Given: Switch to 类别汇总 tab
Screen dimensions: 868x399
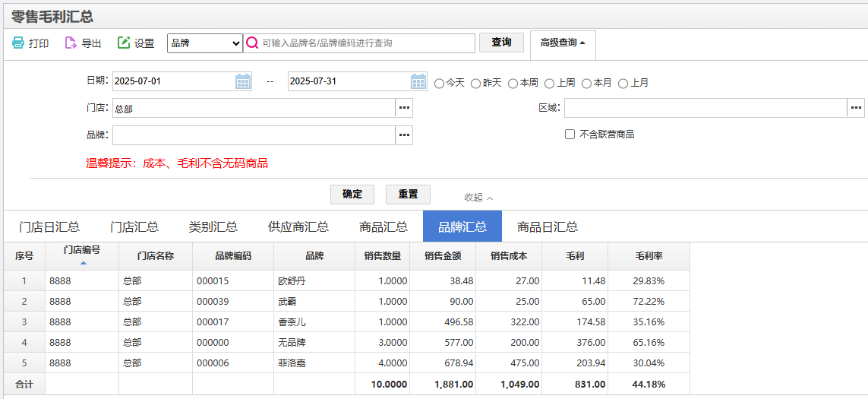Looking at the screenshot, I should (x=213, y=226).
